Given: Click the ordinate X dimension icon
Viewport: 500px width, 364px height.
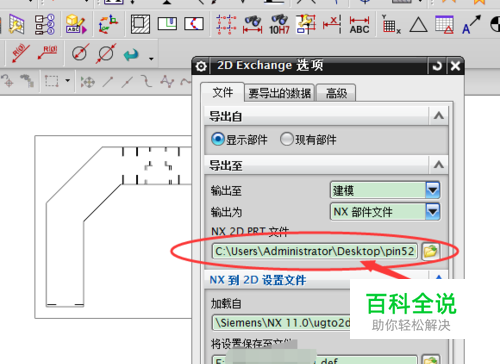Looking at the screenshot, I should (332, 24).
